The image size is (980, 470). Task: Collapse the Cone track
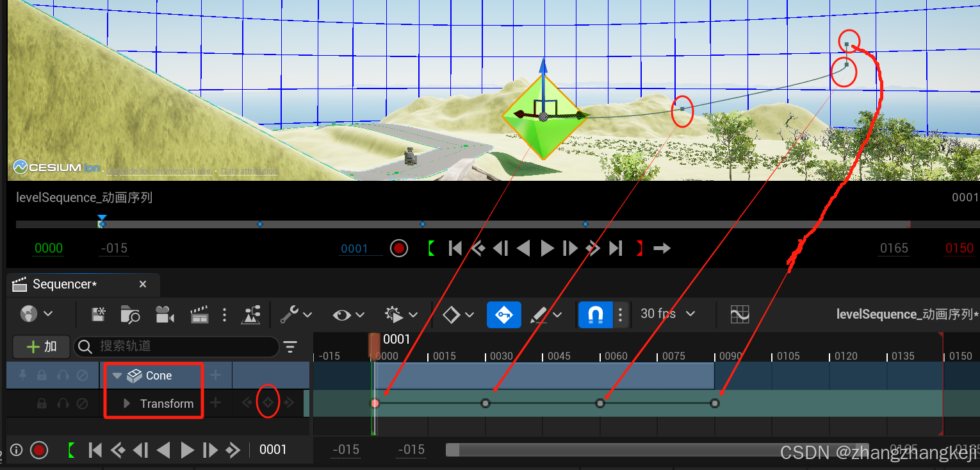(x=117, y=376)
